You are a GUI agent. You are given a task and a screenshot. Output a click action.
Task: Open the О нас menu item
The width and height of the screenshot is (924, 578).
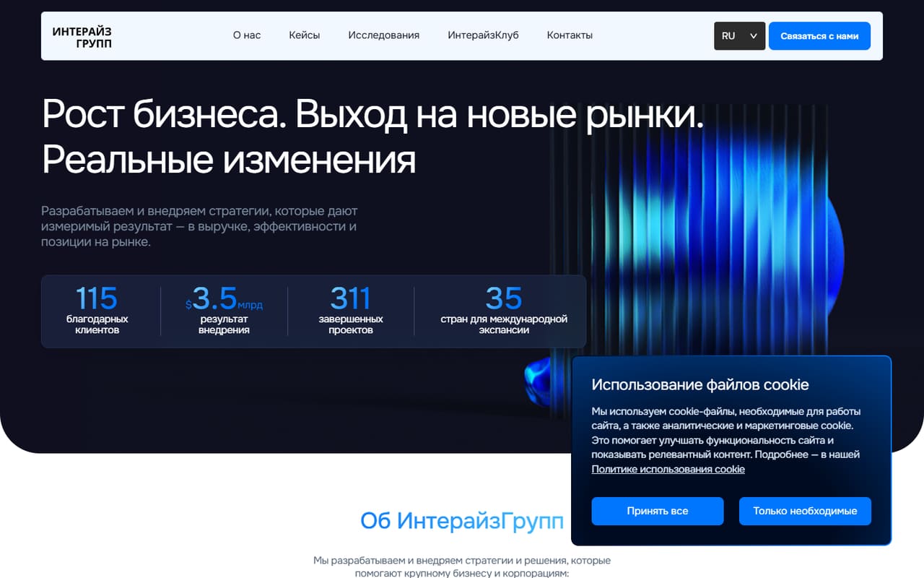click(x=247, y=35)
